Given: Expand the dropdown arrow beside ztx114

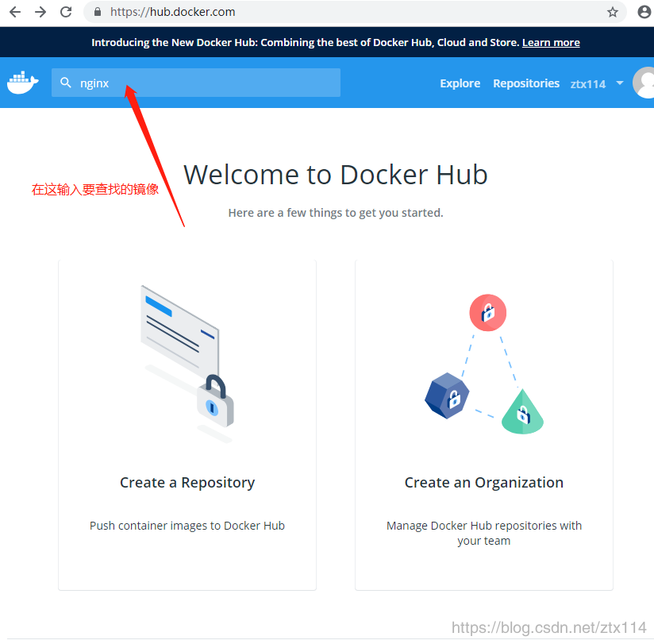Looking at the screenshot, I should [620, 83].
